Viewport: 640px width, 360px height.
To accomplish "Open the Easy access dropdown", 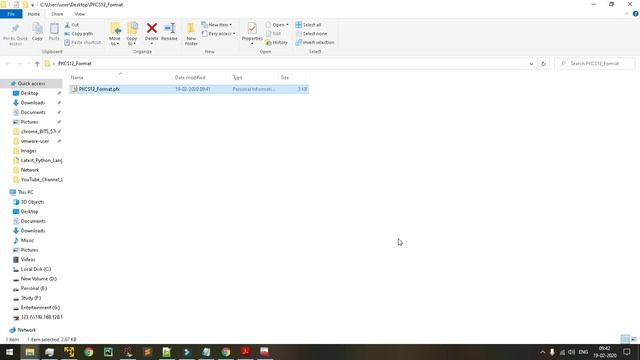I will click(x=218, y=33).
